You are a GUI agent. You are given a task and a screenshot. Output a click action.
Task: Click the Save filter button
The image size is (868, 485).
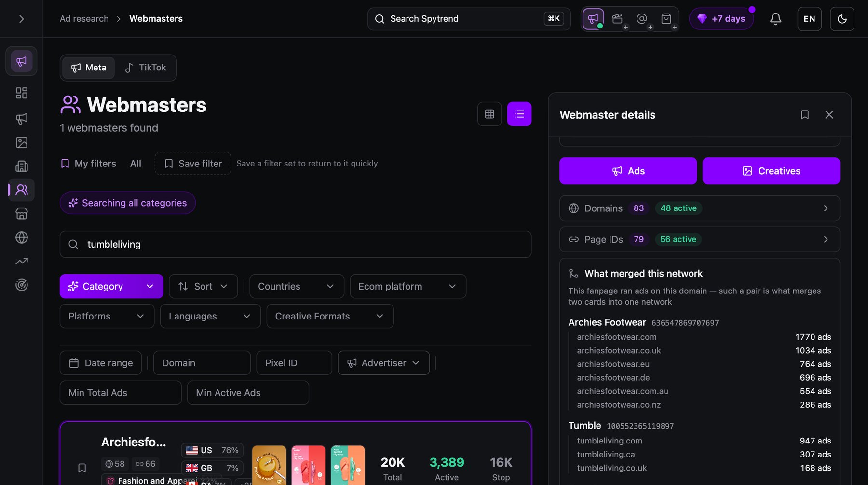click(x=193, y=164)
